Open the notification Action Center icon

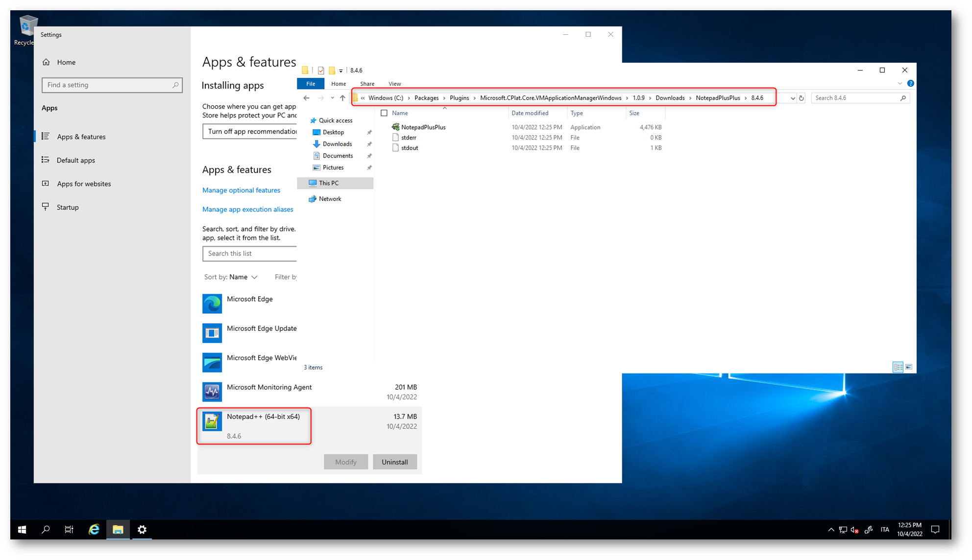pos(935,530)
